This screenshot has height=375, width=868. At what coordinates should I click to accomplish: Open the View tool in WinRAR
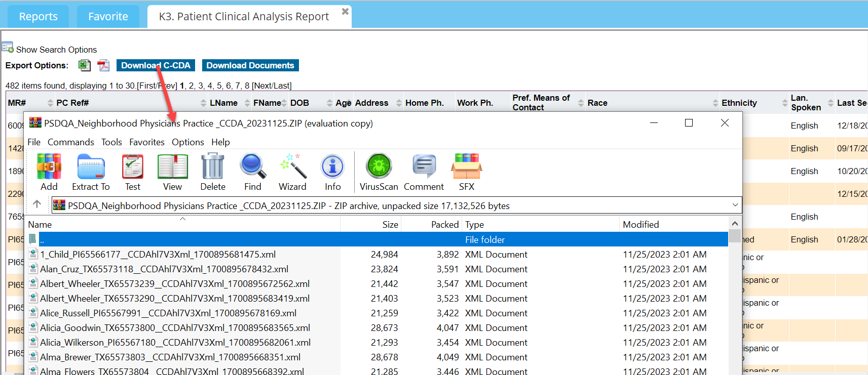[173, 166]
